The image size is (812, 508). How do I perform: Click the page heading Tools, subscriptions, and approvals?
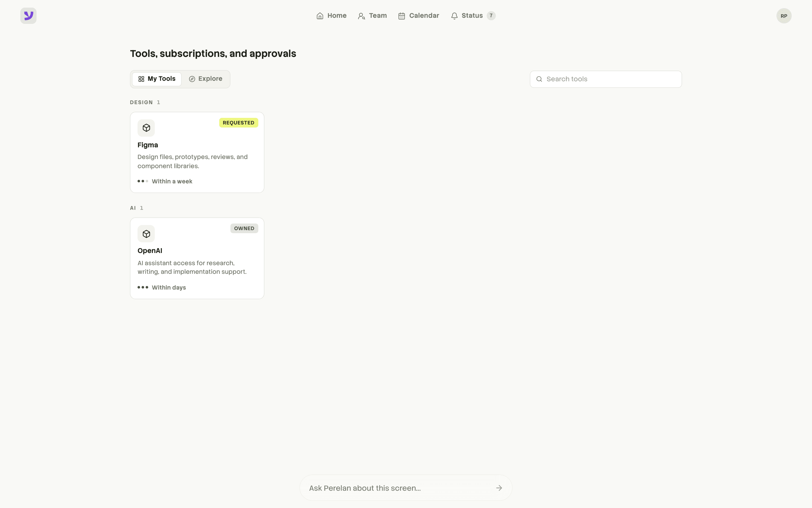213,54
